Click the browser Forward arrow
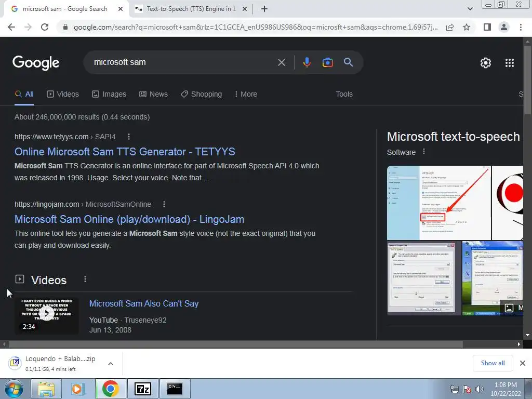The image size is (532, 399). [28, 27]
